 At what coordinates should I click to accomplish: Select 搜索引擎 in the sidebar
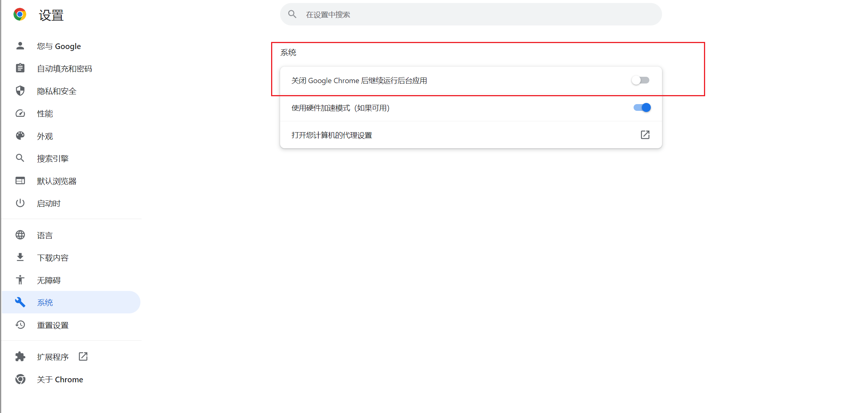pos(53,158)
